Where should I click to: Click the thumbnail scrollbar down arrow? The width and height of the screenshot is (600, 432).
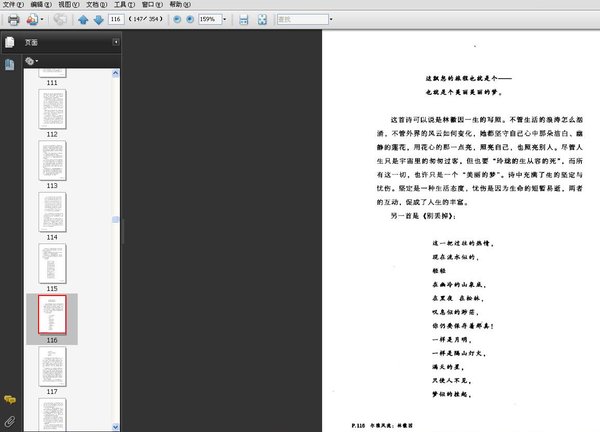point(116,427)
